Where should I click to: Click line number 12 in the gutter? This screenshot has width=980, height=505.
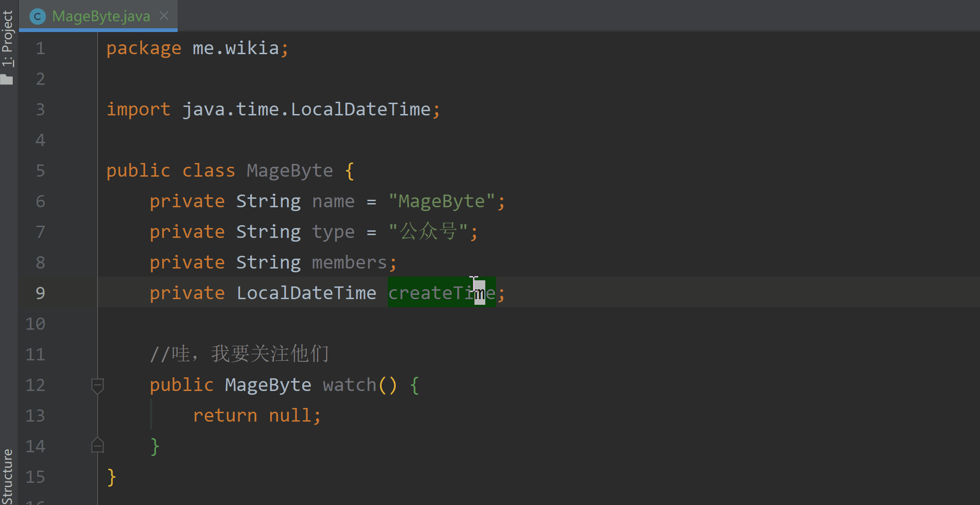tap(34, 385)
